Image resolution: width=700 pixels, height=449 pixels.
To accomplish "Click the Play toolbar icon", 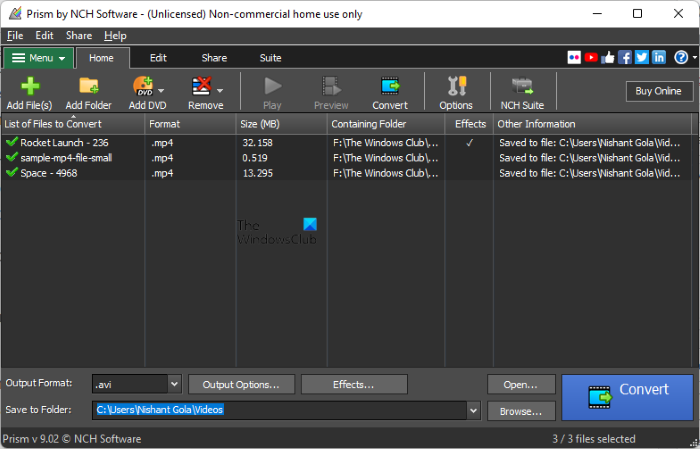I will point(272,86).
